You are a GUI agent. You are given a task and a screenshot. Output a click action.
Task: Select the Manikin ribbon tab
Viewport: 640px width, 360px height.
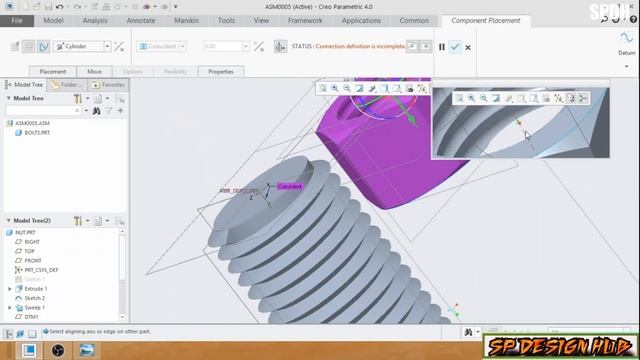point(187,20)
